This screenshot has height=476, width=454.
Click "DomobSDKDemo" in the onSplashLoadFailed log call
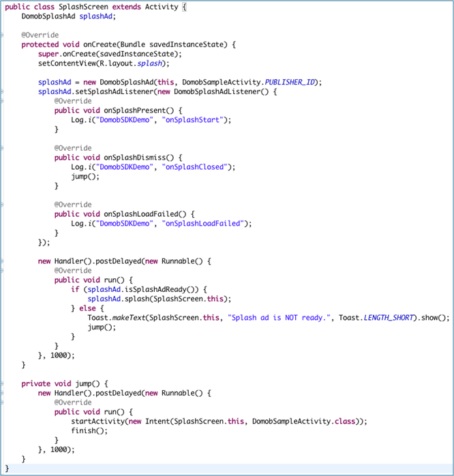click(x=125, y=224)
